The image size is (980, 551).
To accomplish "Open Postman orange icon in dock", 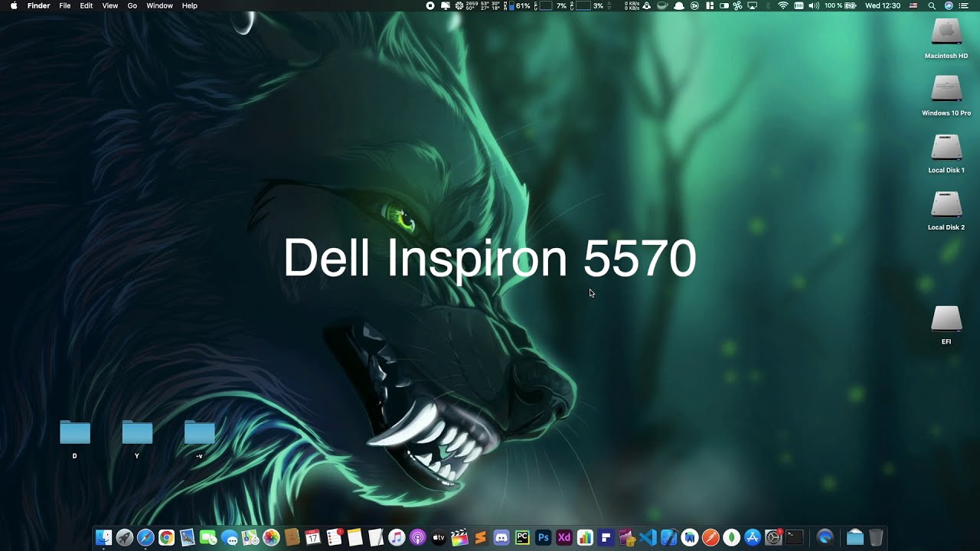I will tap(710, 538).
